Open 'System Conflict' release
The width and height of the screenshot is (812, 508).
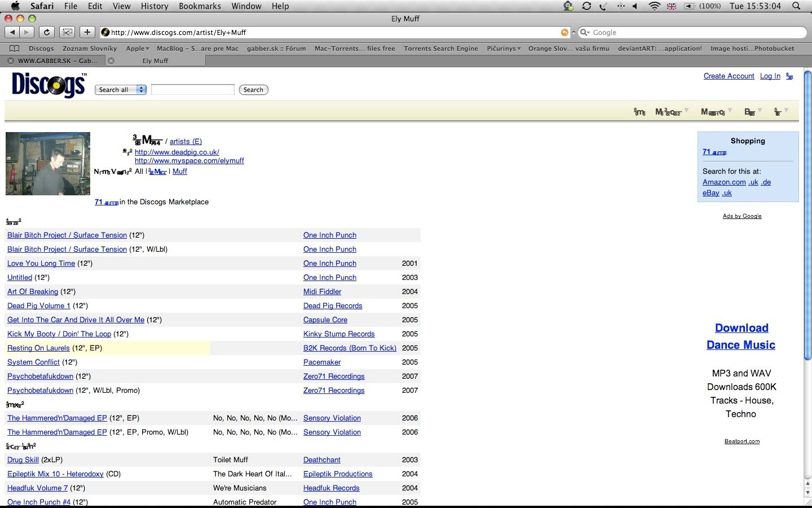tap(33, 362)
